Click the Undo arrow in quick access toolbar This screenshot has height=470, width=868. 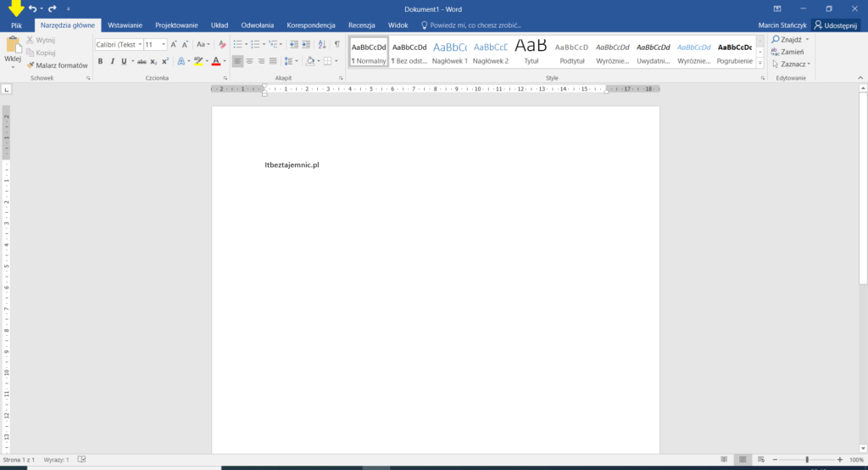pyautogui.click(x=32, y=8)
